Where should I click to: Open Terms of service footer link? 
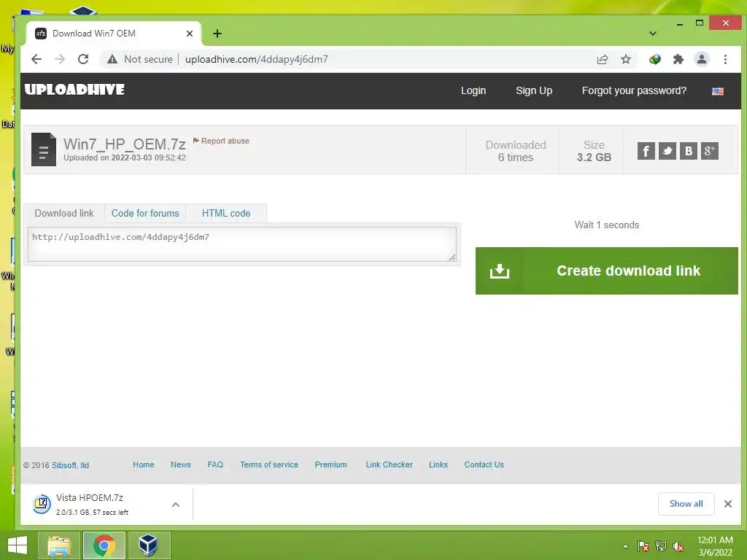point(268,464)
